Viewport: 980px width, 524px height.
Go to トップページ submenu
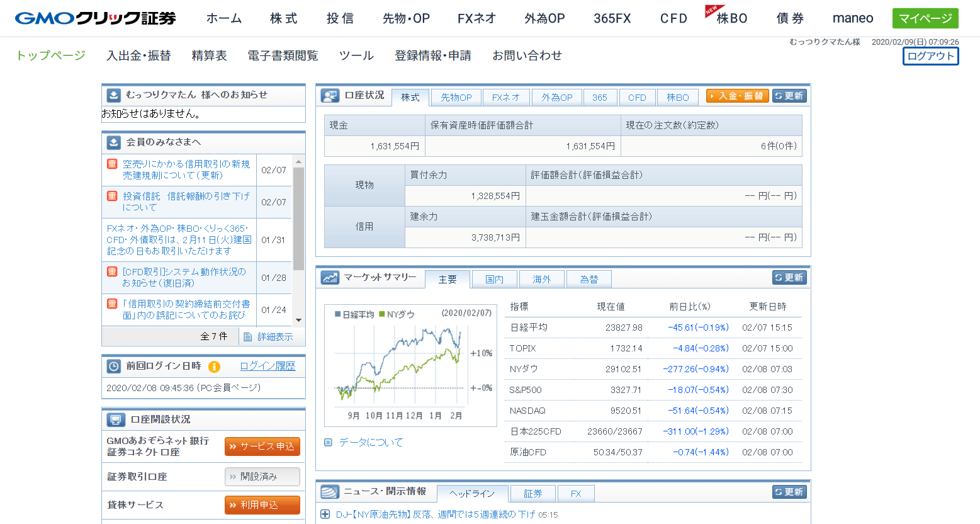pos(50,55)
